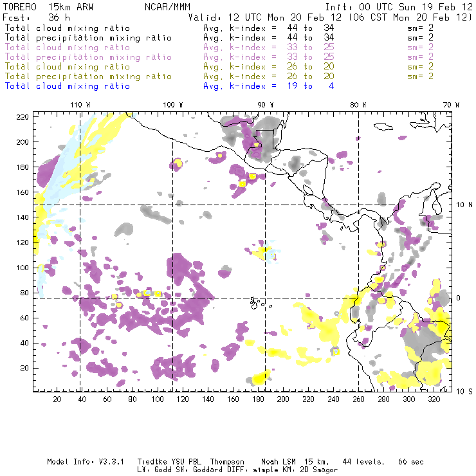
Task: Click the '44 levels,' text
Action: pos(363,462)
